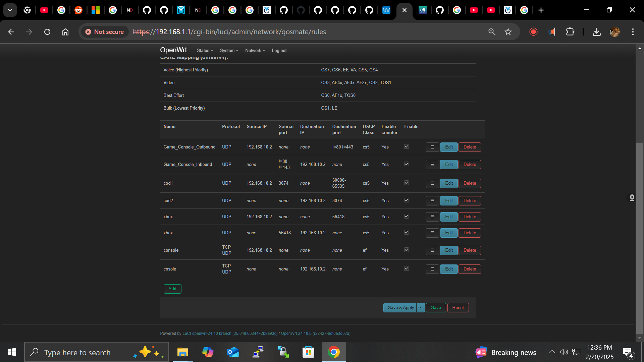Open the OpenWrt 24.10.0 footer link
This screenshot has width=644, height=362.
click(315, 334)
